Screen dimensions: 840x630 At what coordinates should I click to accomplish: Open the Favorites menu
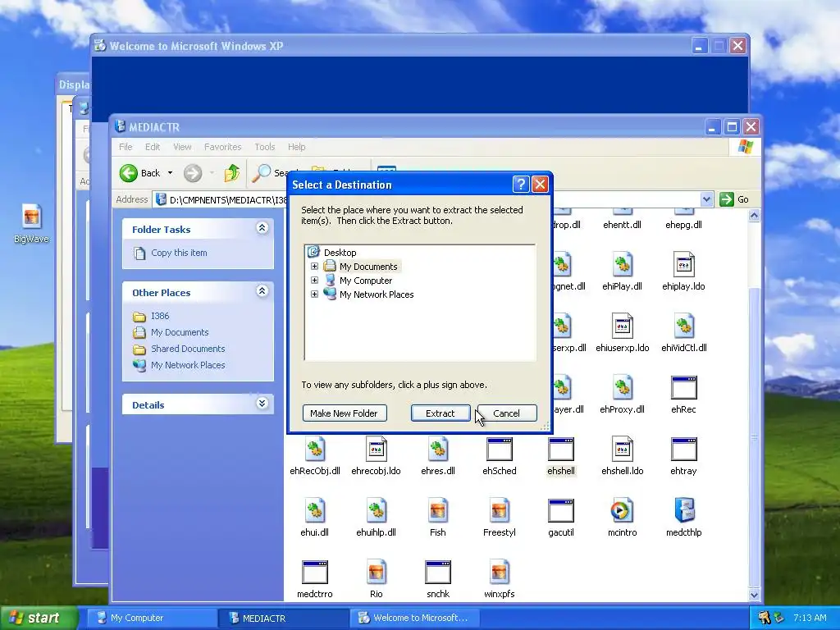tap(222, 147)
